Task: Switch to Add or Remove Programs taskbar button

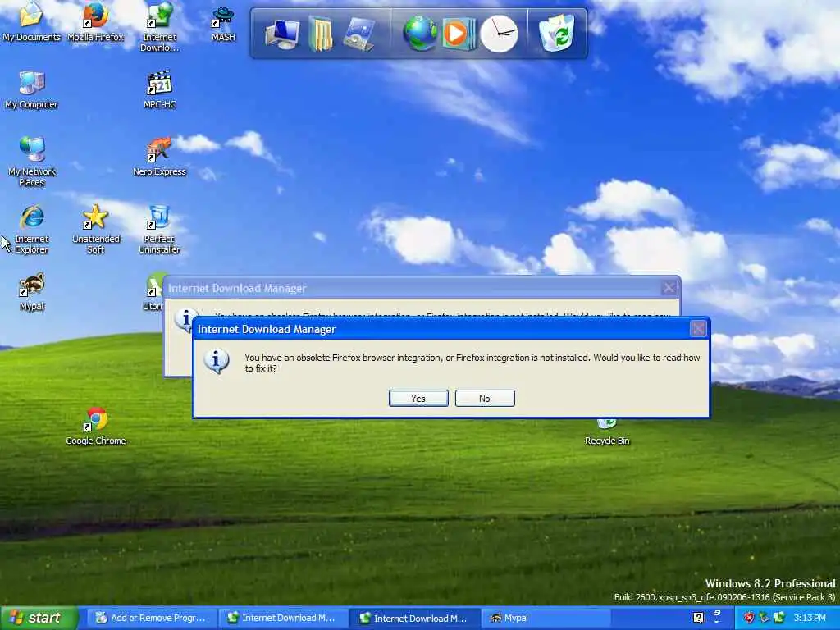Action: click(151, 619)
